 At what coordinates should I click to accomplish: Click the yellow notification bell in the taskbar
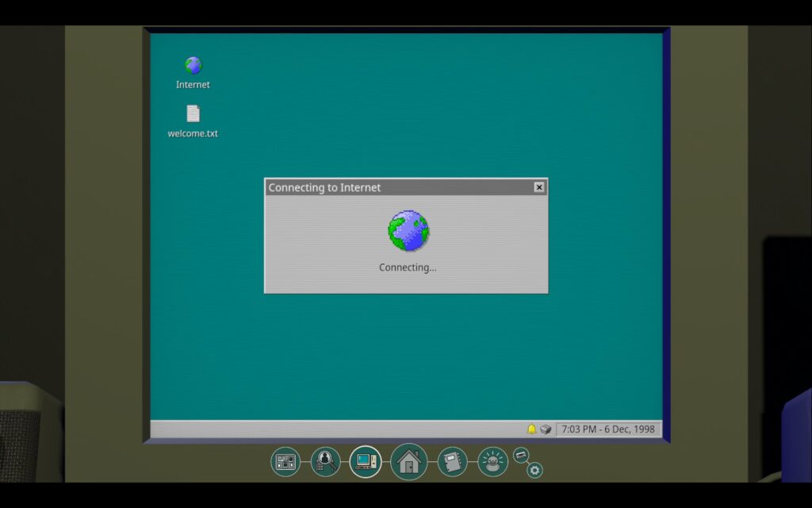(532, 429)
